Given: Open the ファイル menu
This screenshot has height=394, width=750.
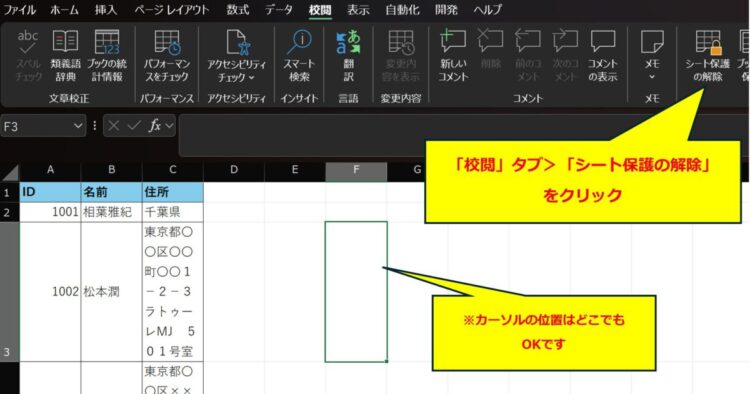Looking at the screenshot, I should click(19, 10).
